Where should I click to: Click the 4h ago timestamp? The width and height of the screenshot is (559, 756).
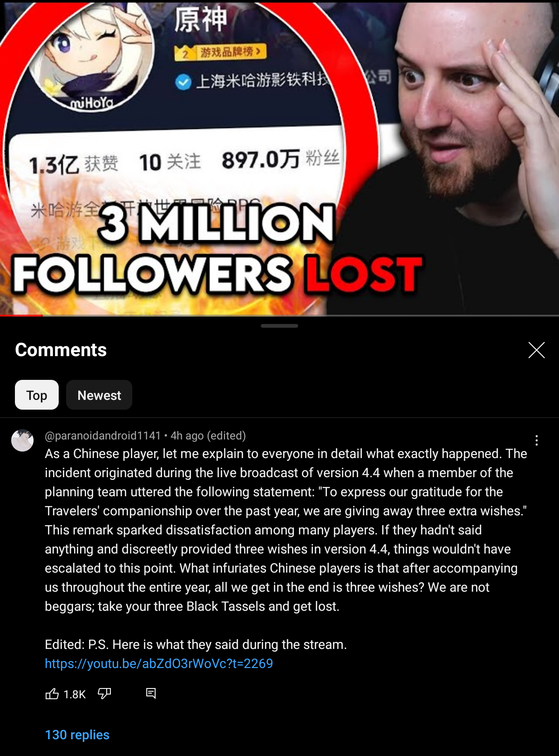click(187, 436)
